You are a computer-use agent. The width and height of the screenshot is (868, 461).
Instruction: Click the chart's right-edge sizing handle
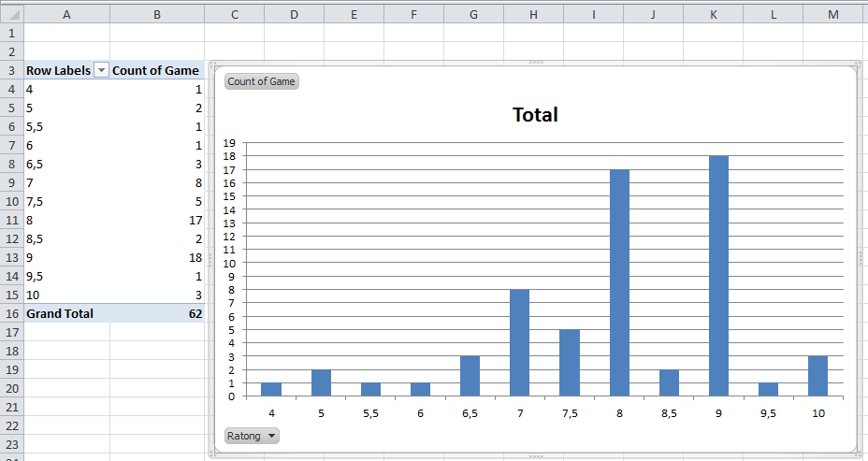coord(861,258)
